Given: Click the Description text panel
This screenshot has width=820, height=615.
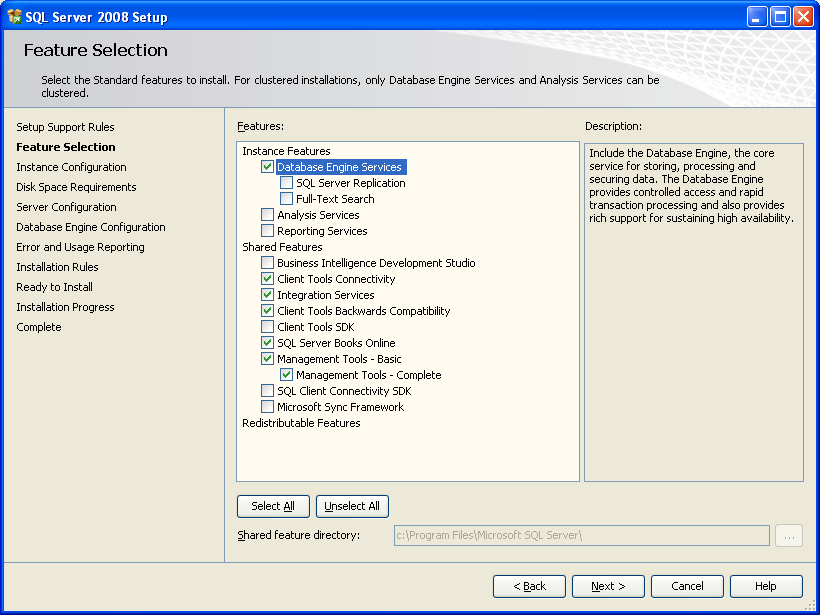Looking at the screenshot, I should (x=693, y=312).
